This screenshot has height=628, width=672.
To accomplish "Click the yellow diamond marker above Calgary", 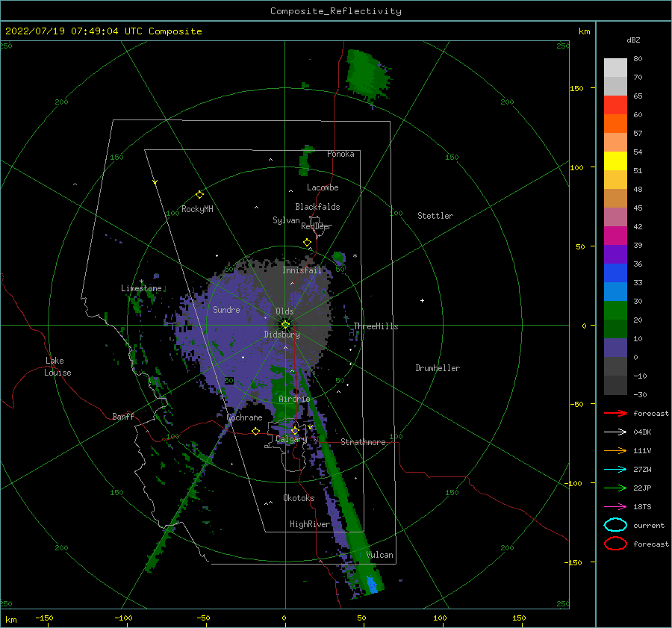I will pyautogui.click(x=295, y=430).
